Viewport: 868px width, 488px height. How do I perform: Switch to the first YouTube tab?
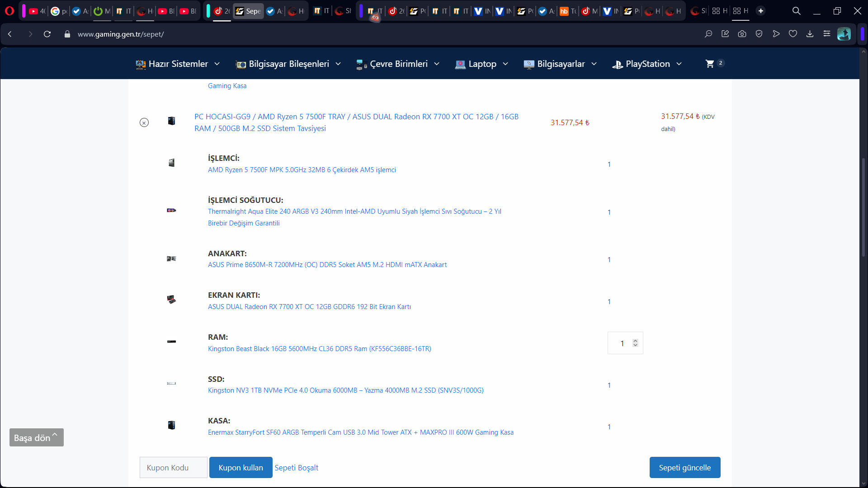click(37, 11)
